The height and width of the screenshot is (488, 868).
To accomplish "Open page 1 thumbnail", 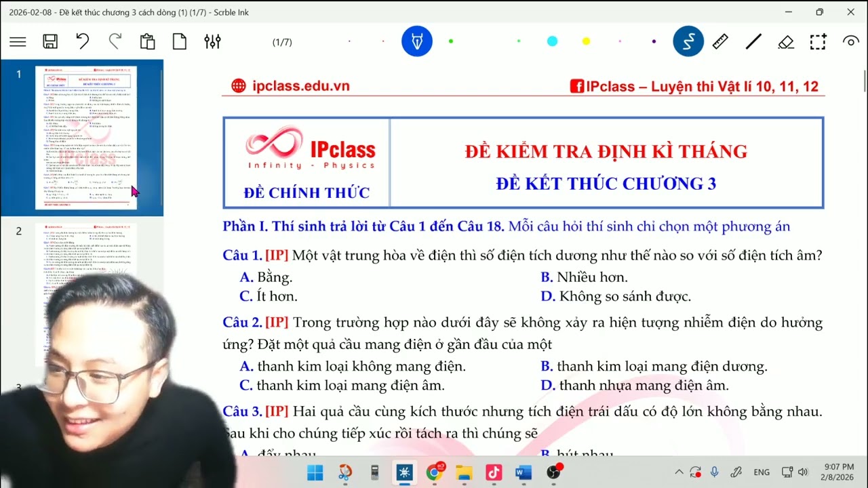I will click(x=85, y=138).
